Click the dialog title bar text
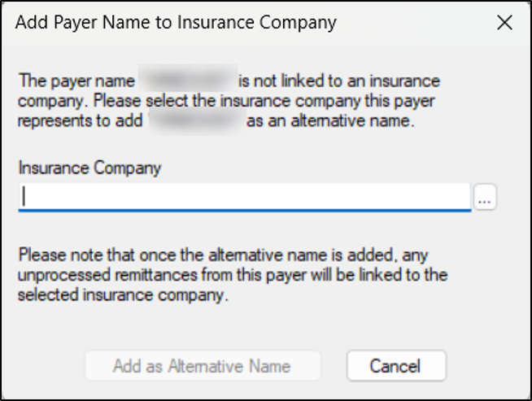532x401 pixels. (x=176, y=23)
